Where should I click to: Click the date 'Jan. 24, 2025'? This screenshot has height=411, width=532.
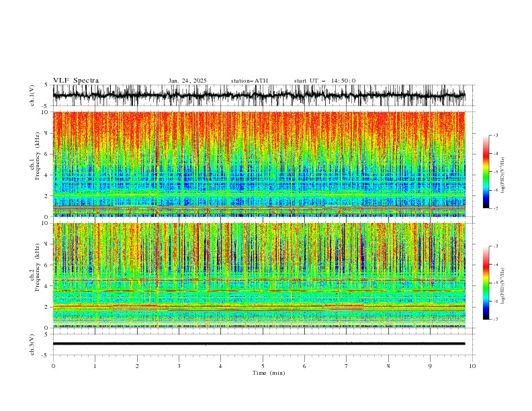click(x=187, y=81)
